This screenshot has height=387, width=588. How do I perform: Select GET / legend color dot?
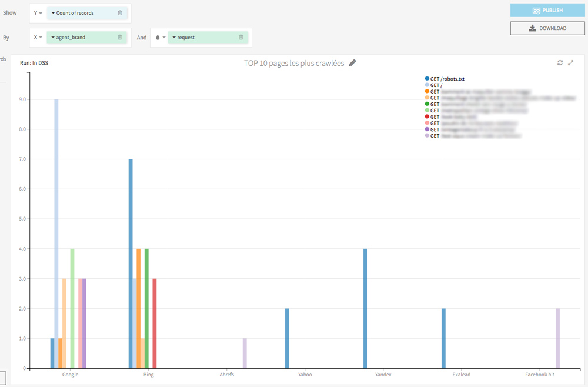(x=427, y=85)
